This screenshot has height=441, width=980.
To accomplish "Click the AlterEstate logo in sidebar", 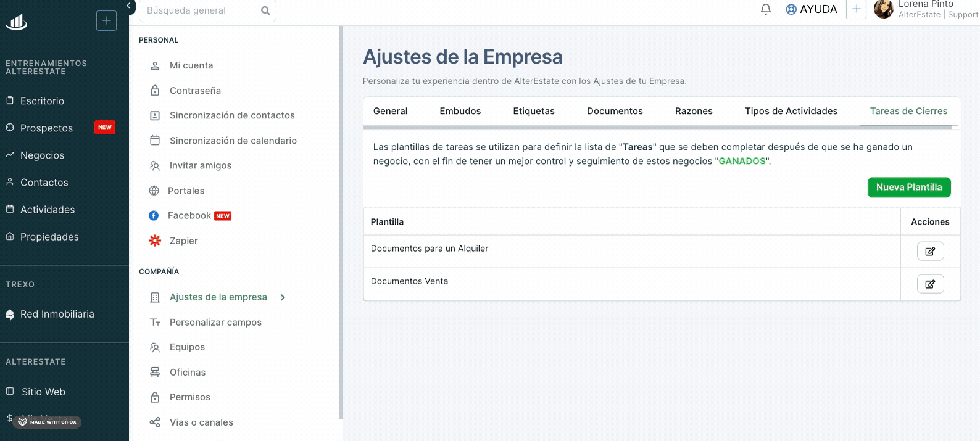I will (x=17, y=22).
